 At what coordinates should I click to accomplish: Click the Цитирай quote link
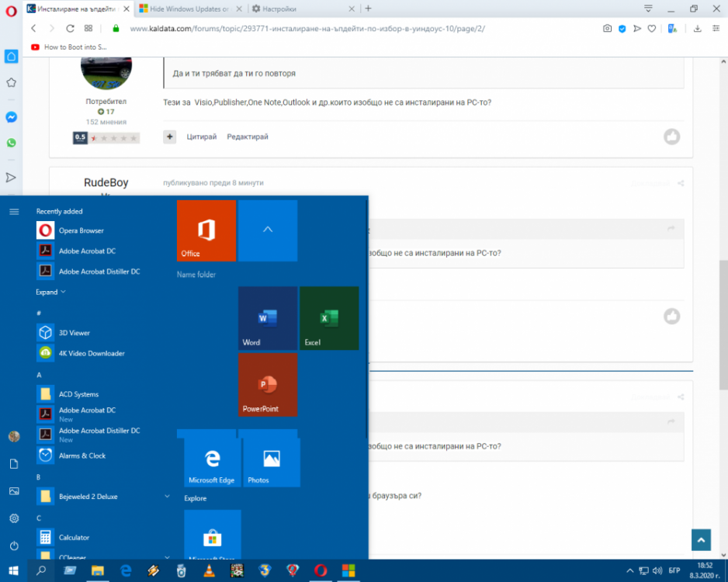tap(202, 137)
